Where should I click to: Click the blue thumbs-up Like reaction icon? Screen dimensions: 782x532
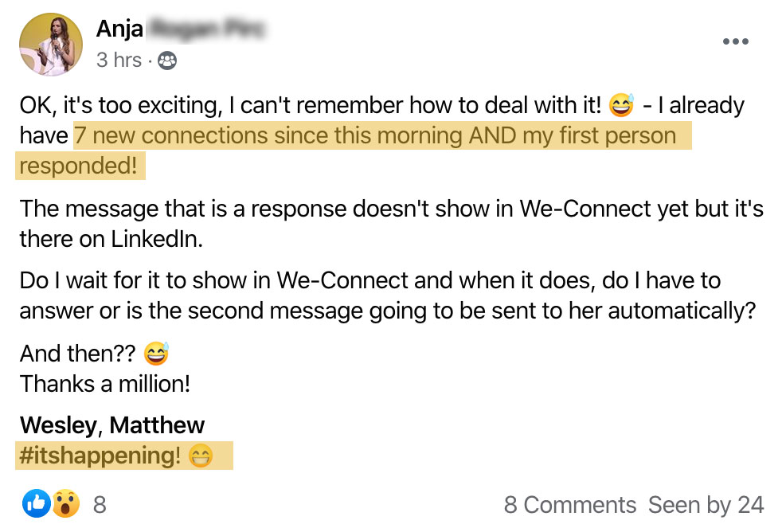pos(37,503)
